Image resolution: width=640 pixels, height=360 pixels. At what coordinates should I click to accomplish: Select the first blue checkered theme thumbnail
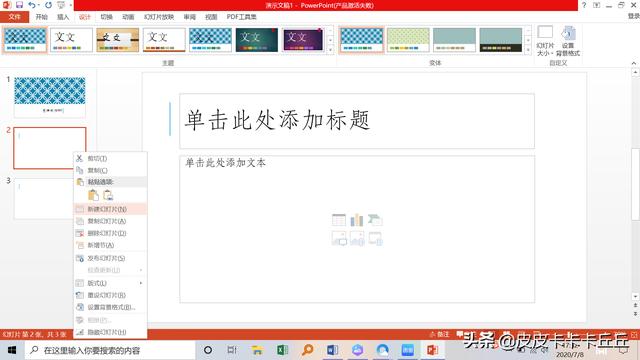pyautogui.click(x=25, y=40)
